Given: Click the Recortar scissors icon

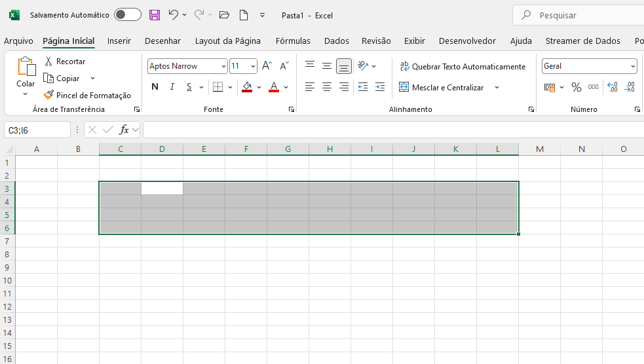Looking at the screenshot, I should (48, 62).
